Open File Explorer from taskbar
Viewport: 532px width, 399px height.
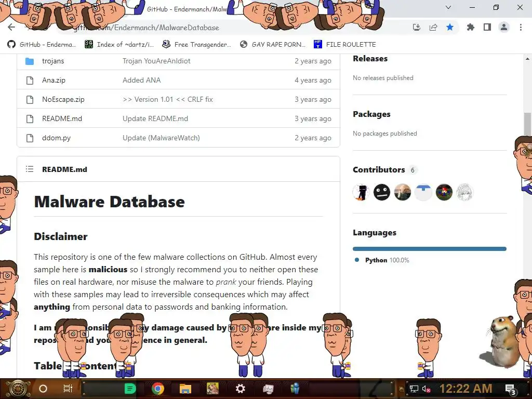185,389
